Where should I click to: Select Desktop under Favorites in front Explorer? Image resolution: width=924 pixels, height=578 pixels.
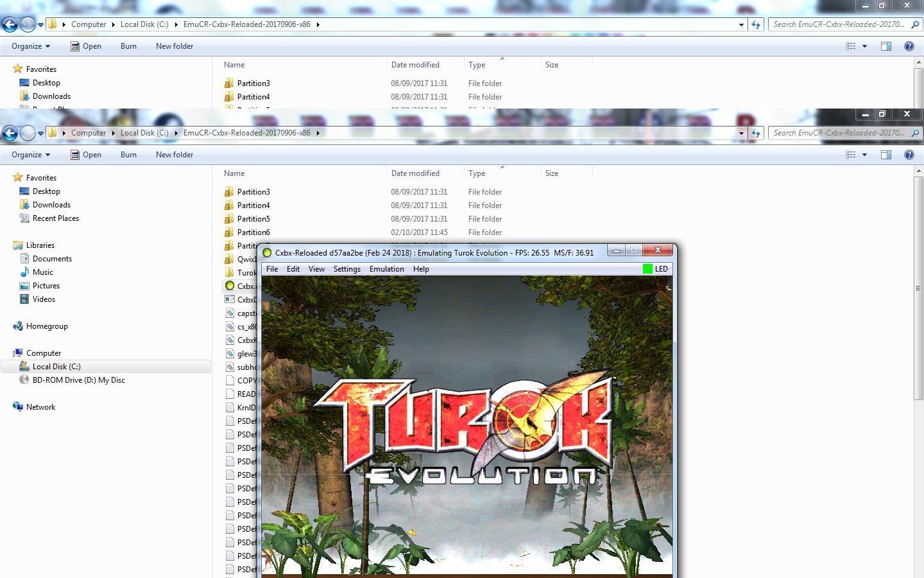point(46,191)
